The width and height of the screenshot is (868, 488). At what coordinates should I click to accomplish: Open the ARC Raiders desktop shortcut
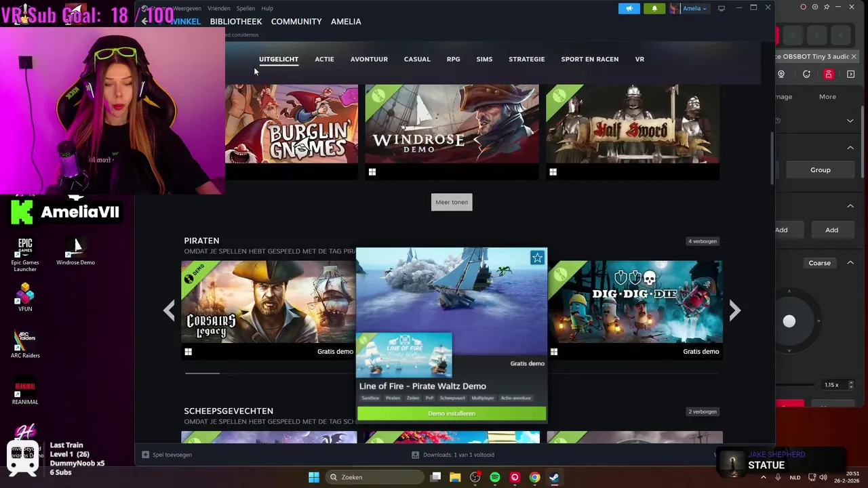pos(25,344)
